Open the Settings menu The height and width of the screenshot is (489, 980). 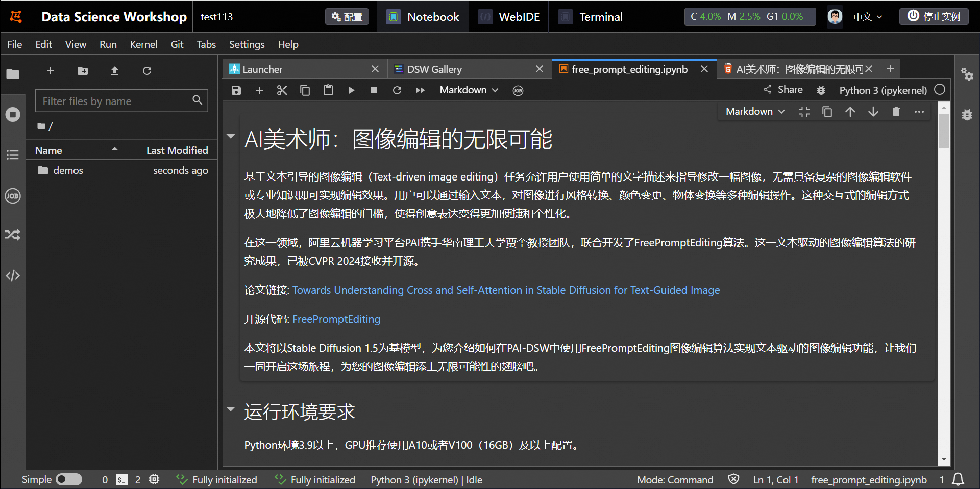[x=247, y=44]
